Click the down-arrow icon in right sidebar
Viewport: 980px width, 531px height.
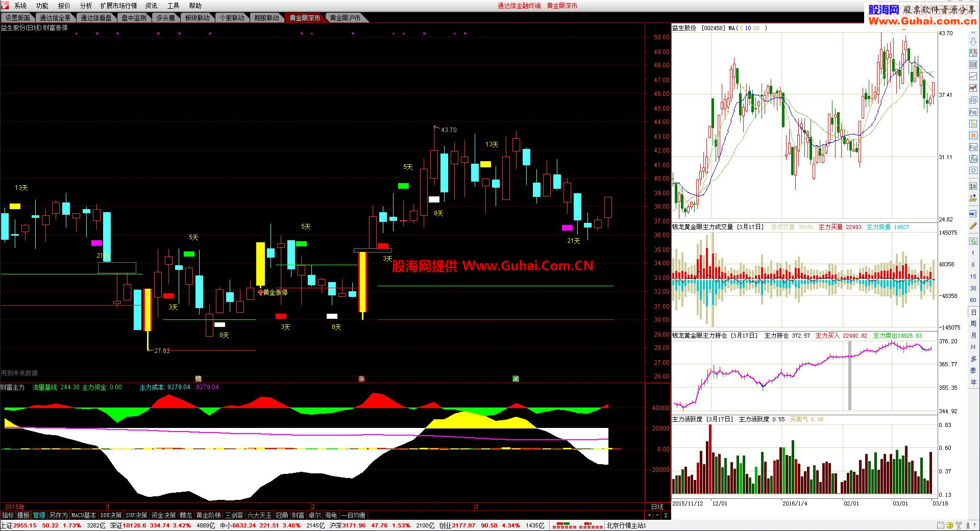pyautogui.click(x=973, y=41)
